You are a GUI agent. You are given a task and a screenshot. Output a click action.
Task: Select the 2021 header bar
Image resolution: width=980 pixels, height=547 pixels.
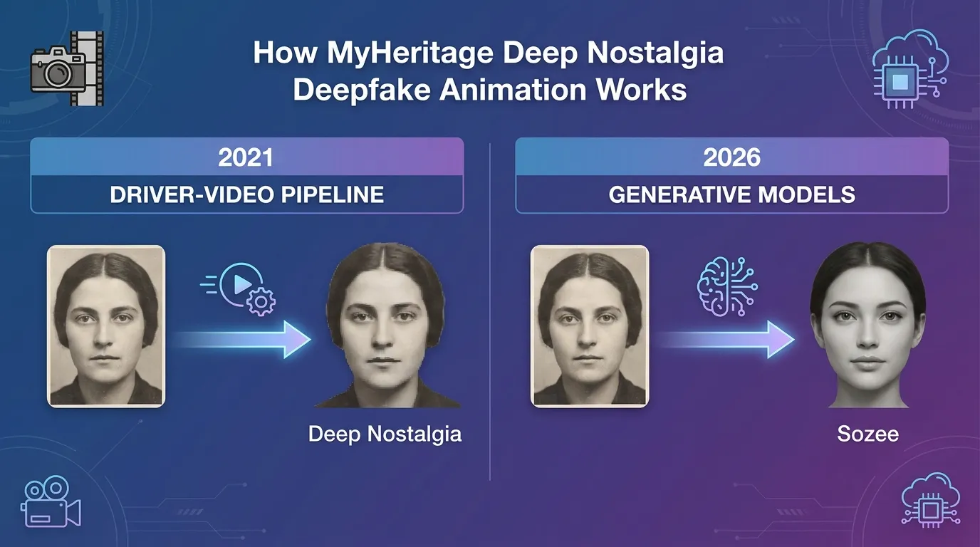pyautogui.click(x=247, y=157)
